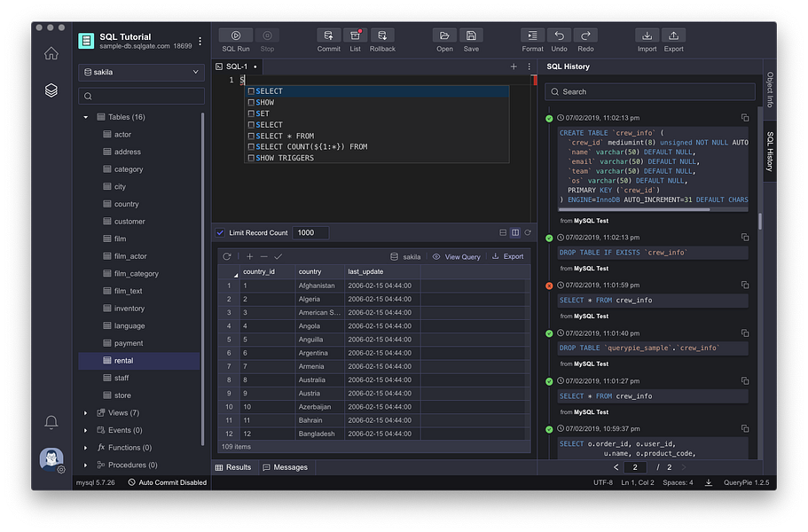Rollback the transaction
Screen dimensions: 808x532
coord(382,35)
